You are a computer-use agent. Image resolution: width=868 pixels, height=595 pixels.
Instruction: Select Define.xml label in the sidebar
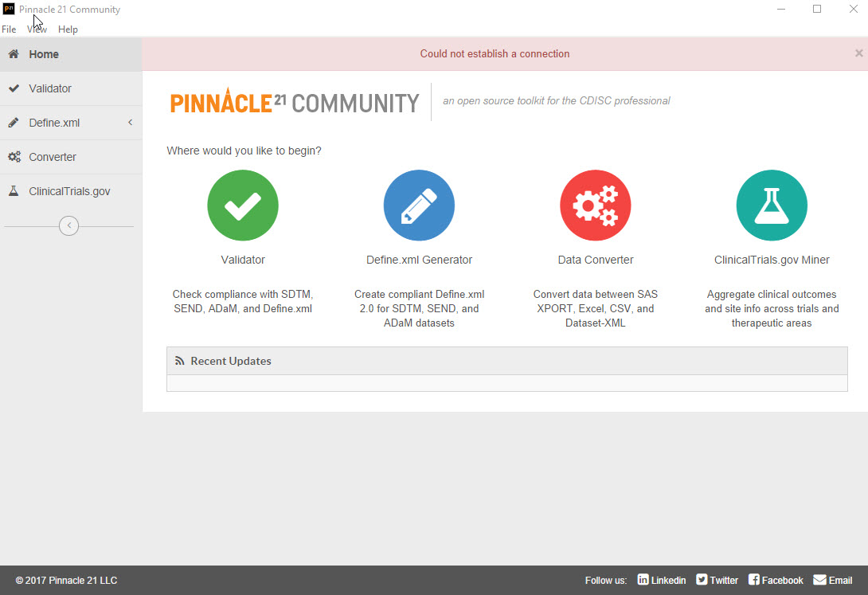(x=54, y=123)
